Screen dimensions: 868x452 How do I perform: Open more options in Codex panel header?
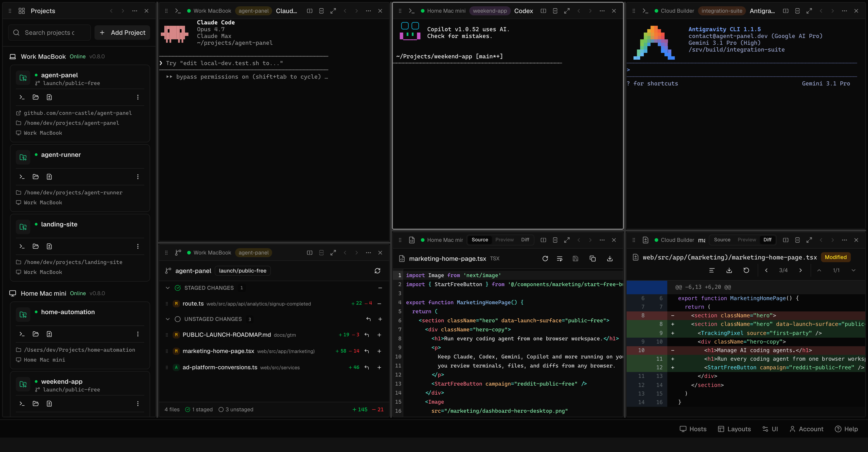[x=602, y=11]
